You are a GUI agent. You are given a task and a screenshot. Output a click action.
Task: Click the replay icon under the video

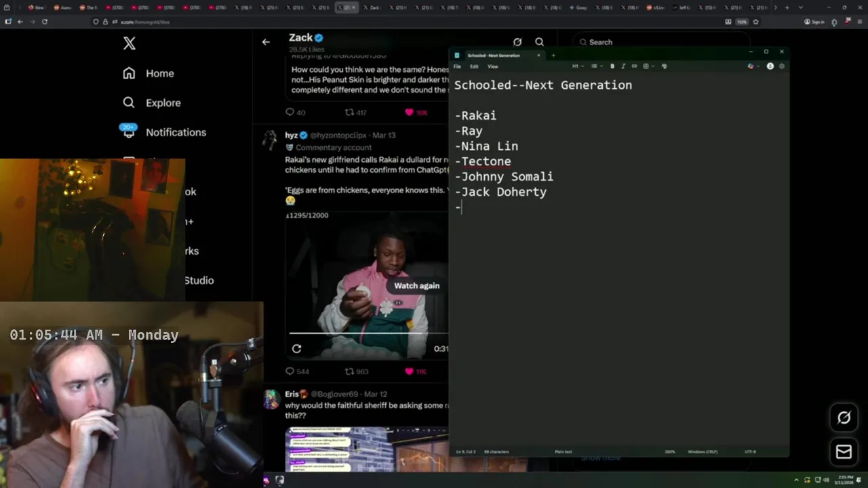296,348
